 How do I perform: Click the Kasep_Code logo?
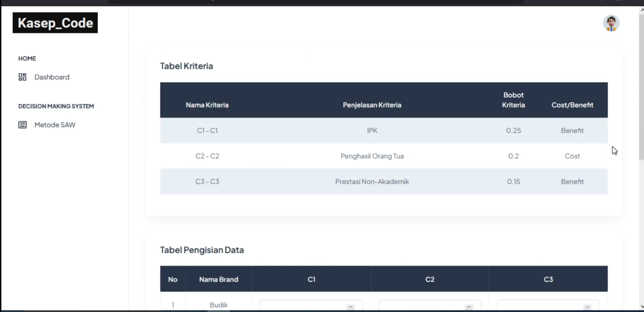[x=55, y=23]
